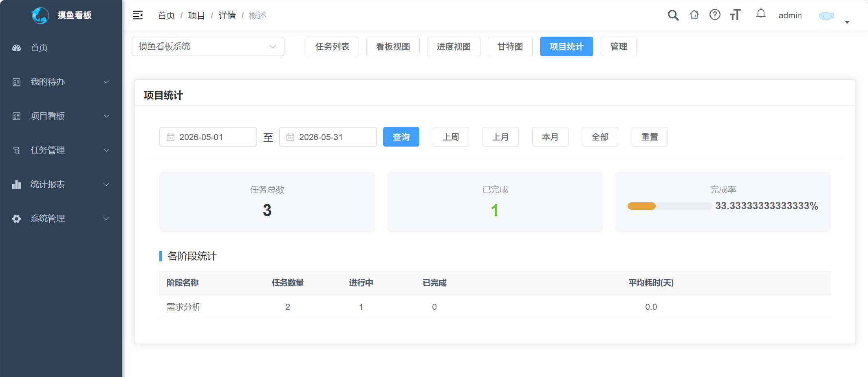
Task: Click the 33.33333333333333% value
Action: tap(767, 206)
